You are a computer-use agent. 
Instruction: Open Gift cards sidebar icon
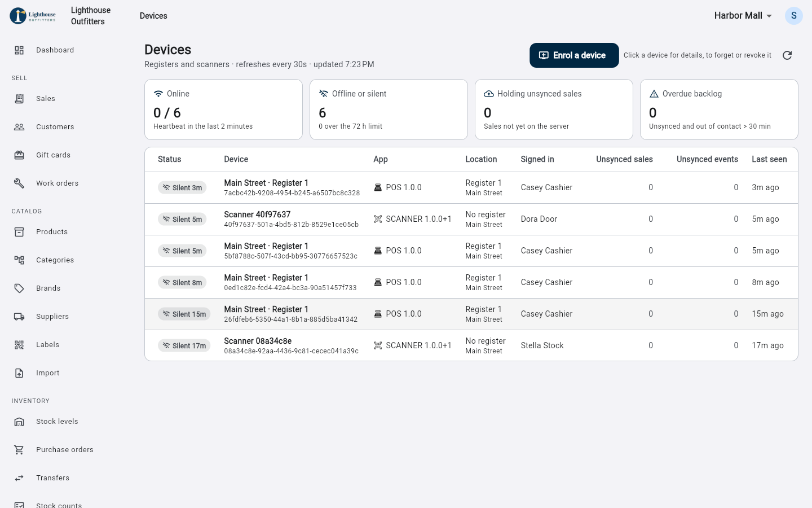19,155
